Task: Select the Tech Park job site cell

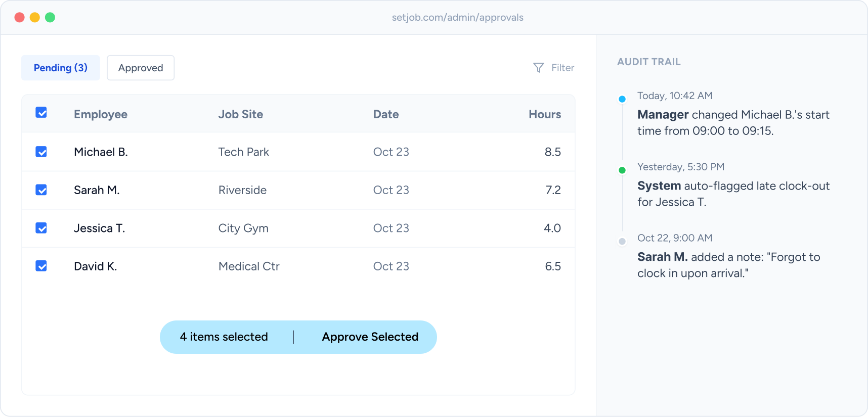Action: (243, 152)
